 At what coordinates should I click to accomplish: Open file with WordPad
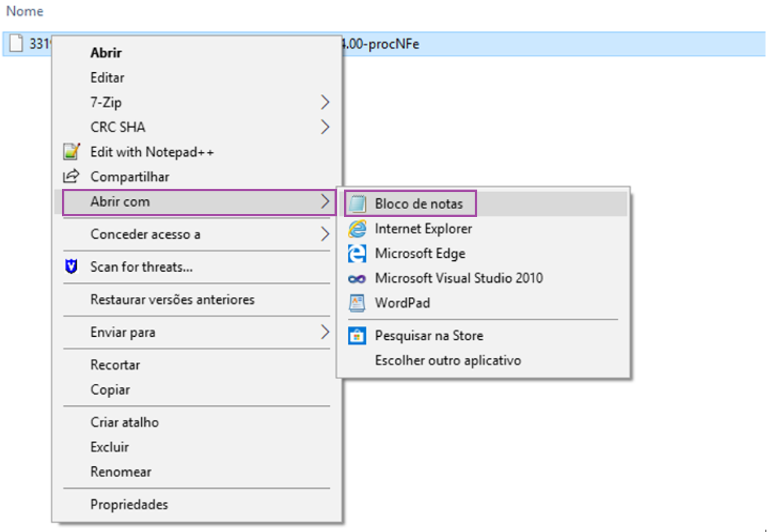483,303
